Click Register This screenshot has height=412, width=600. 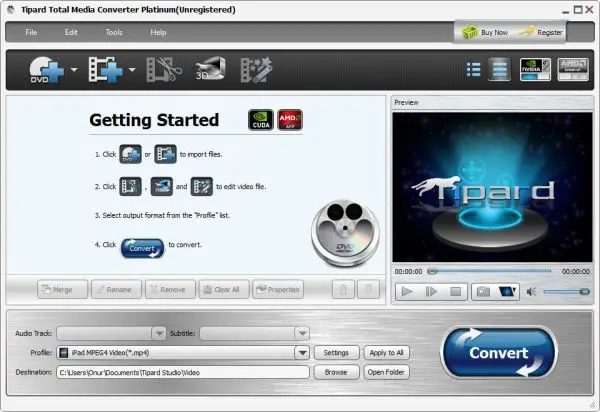541,33
